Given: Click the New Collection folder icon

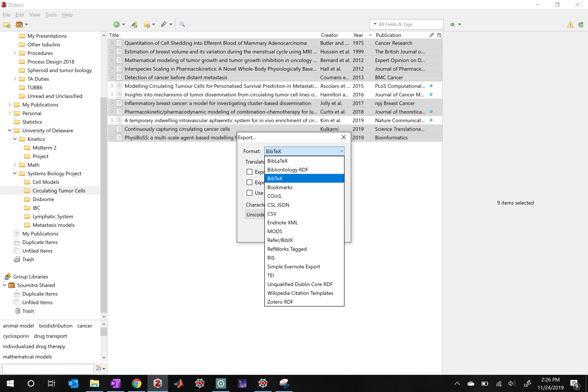Looking at the screenshot, I should [x=7, y=24].
